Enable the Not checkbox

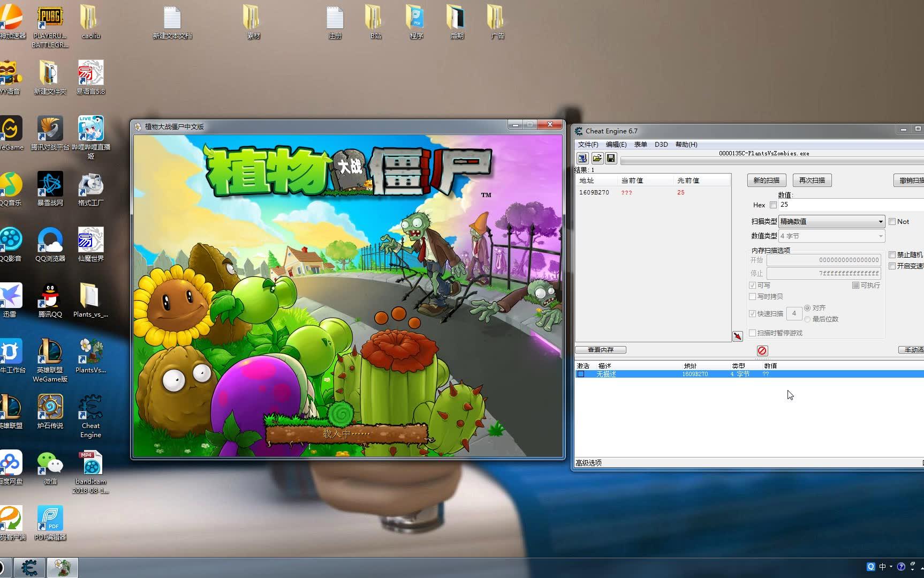click(x=892, y=221)
